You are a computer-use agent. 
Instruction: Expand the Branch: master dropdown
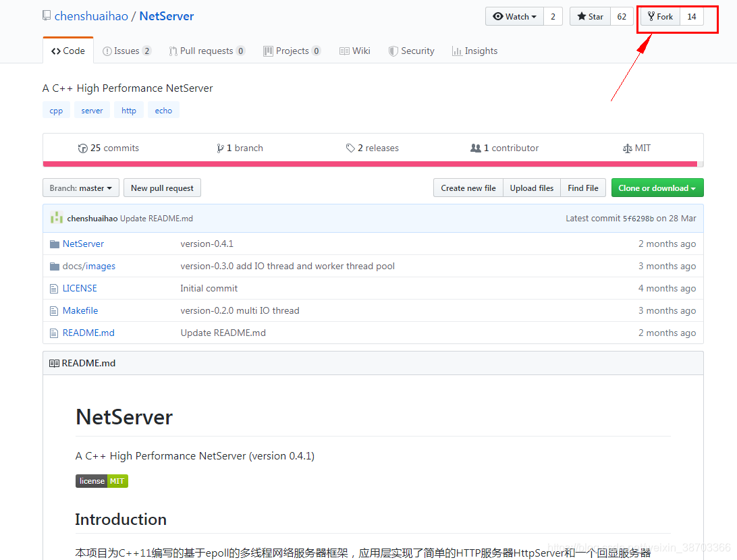tap(81, 188)
